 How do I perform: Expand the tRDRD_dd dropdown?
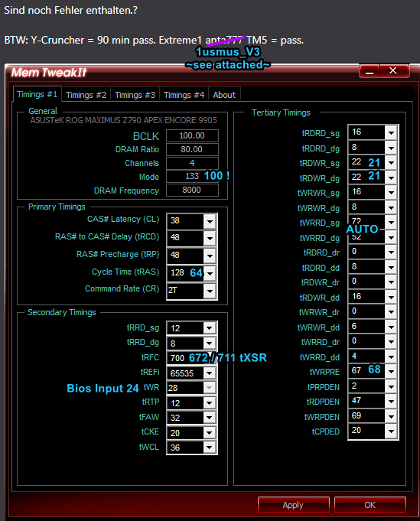[391, 267]
